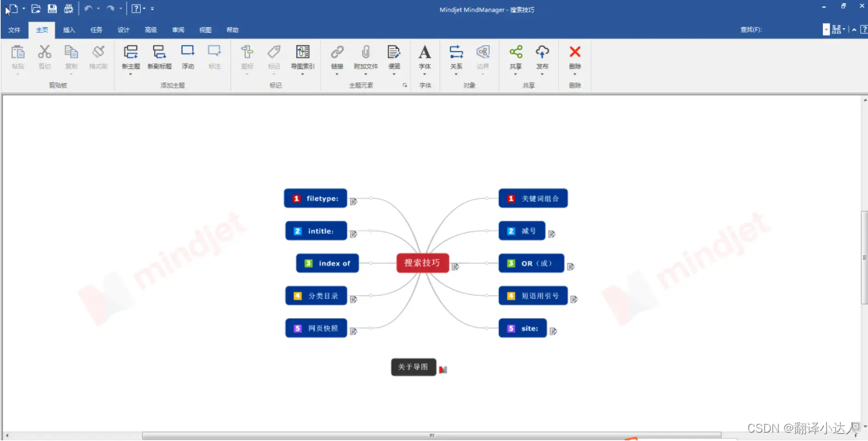
Task: Select the 分类目录 topic node
Action: (316, 296)
